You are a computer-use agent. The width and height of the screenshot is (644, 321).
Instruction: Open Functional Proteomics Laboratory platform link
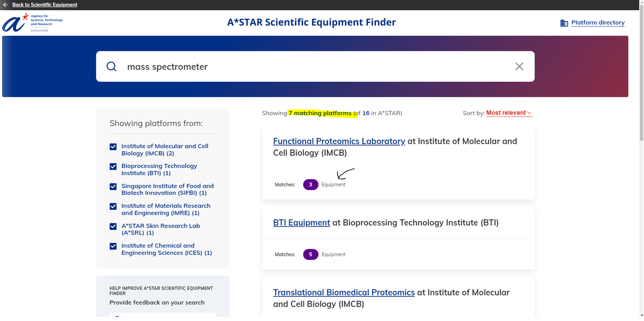(339, 141)
